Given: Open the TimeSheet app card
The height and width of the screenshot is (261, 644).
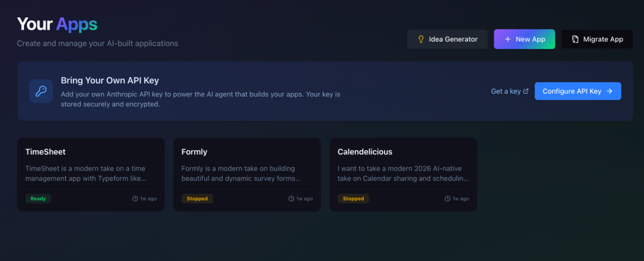Looking at the screenshot, I should pos(91,175).
